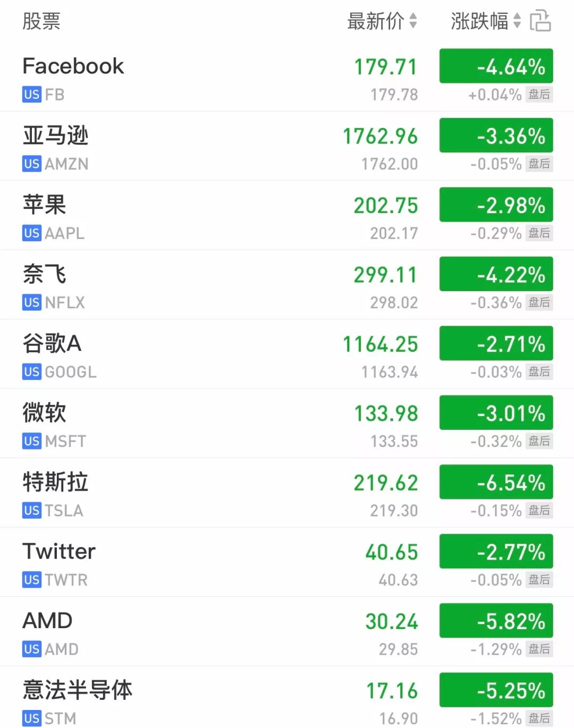Click the US badge beside TSLA
Screen dimensions: 574x728
(31, 511)
